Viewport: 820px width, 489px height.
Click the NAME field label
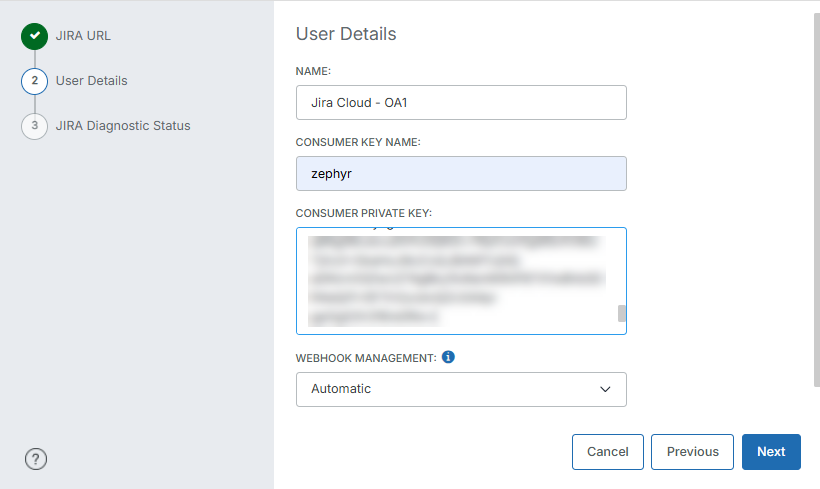click(313, 71)
